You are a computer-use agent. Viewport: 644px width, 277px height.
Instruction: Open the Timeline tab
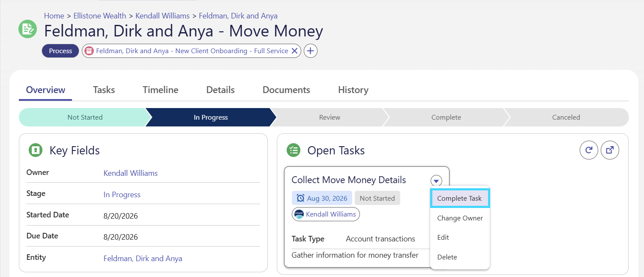pyautogui.click(x=160, y=90)
